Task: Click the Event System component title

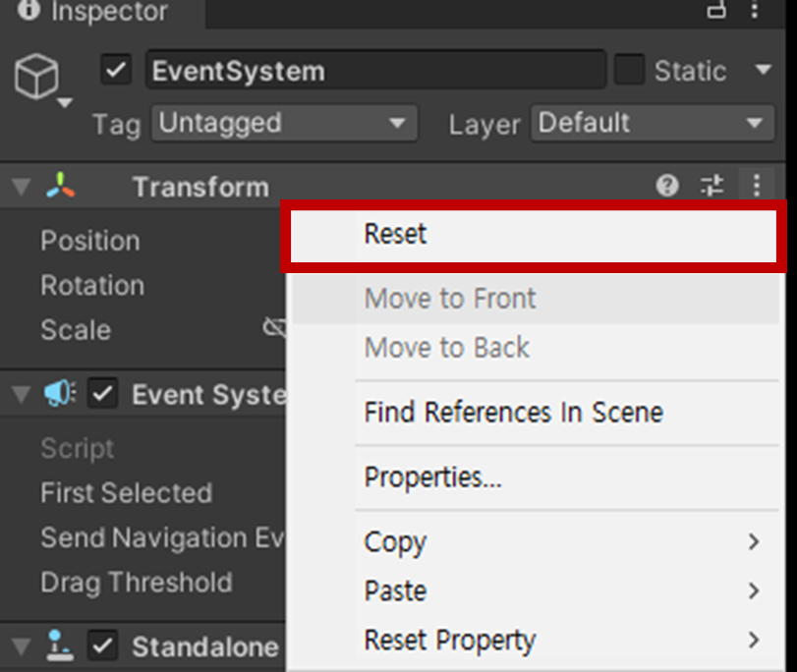Action: pos(209,395)
